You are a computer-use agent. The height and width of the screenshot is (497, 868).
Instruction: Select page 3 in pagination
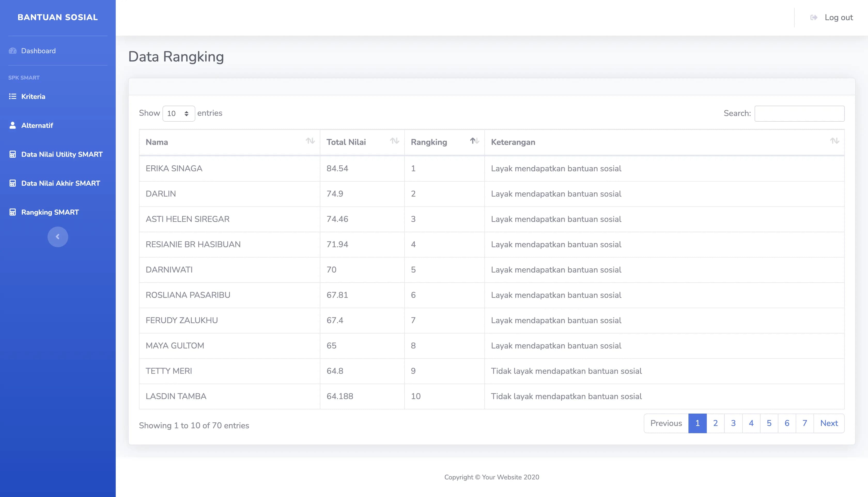pos(733,423)
